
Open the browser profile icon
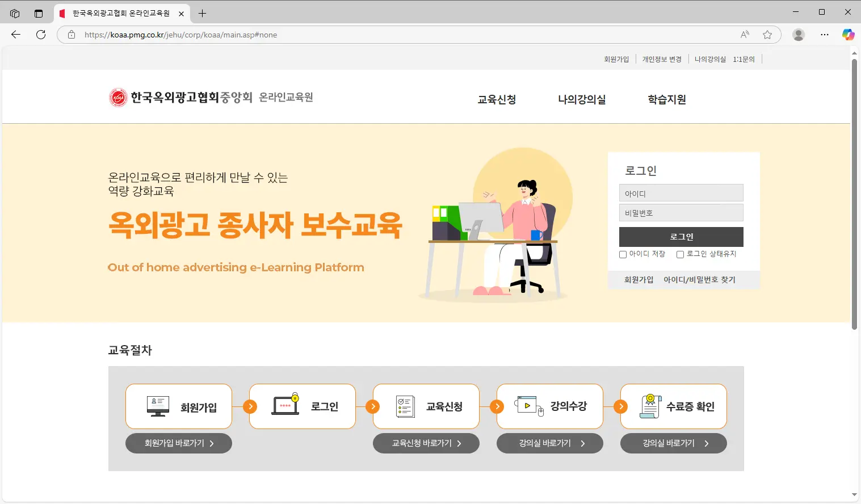pyautogui.click(x=798, y=35)
